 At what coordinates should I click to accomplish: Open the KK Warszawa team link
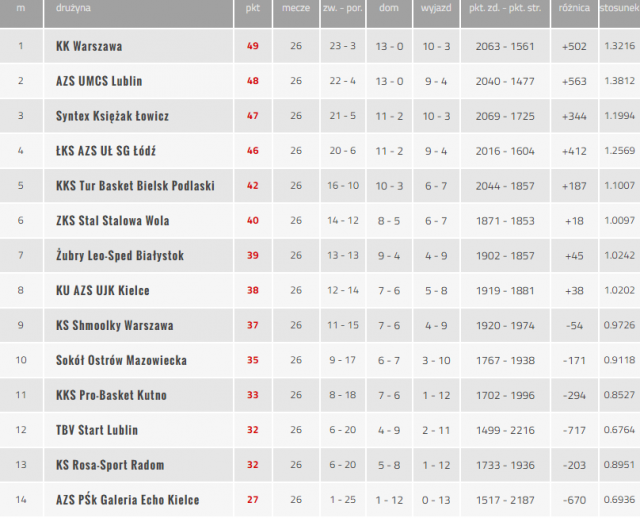tap(89, 46)
